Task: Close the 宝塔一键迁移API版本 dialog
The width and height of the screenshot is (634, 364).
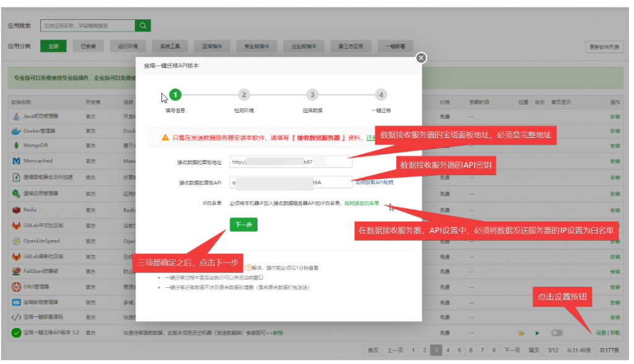Action: (421, 58)
